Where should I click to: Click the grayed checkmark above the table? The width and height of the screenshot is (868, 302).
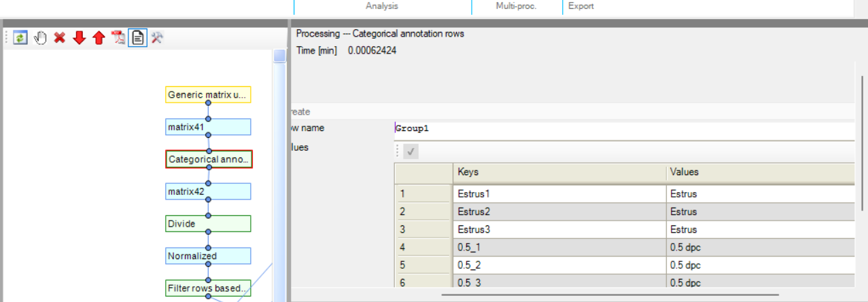tap(411, 152)
